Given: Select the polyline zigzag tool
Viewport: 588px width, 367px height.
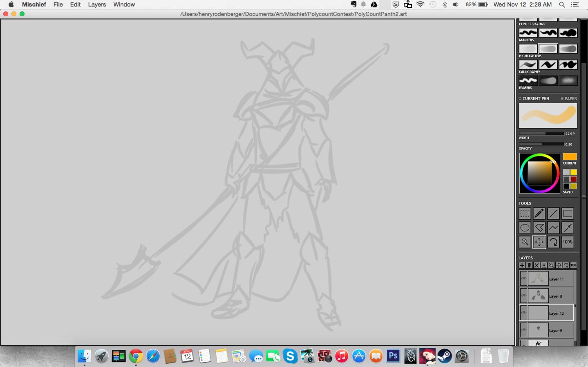Looking at the screenshot, I should coord(553,228).
